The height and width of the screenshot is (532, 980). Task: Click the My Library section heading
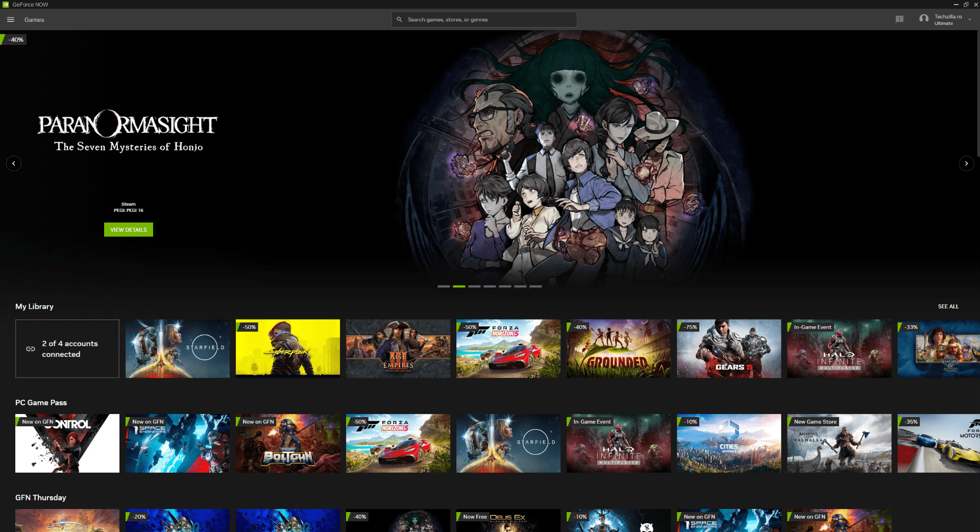pyautogui.click(x=34, y=306)
